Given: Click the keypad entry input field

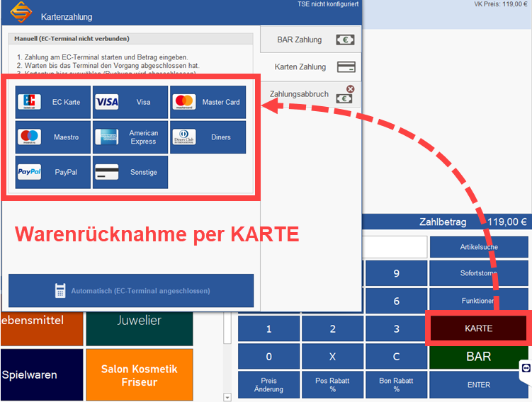Looking at the screenshot, I should (395, 247).
